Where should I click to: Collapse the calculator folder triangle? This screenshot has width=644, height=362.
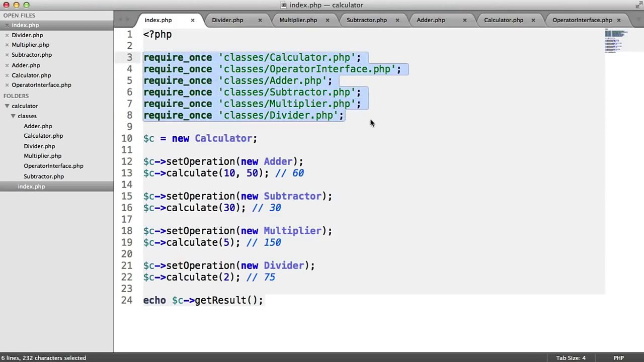[x=7, y=106]
